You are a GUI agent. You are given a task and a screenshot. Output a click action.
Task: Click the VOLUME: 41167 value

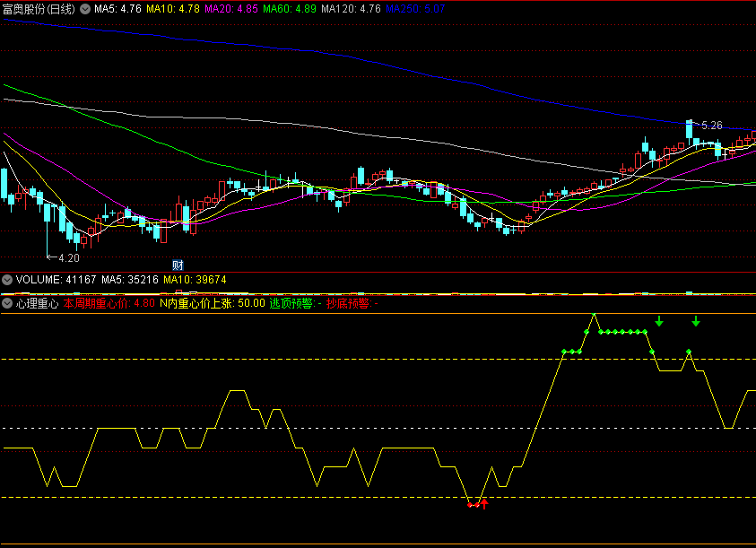[x=56, y=280]
